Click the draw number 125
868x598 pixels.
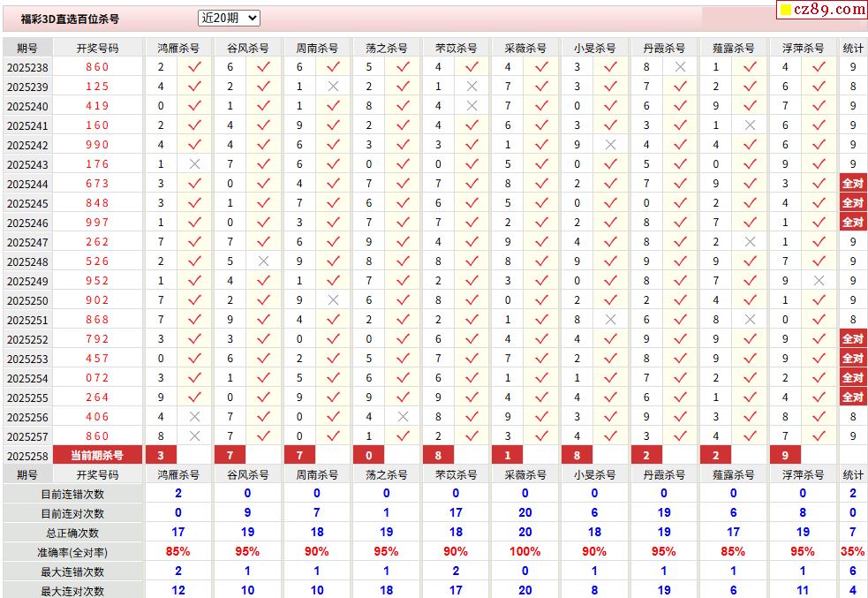point(97,87)
